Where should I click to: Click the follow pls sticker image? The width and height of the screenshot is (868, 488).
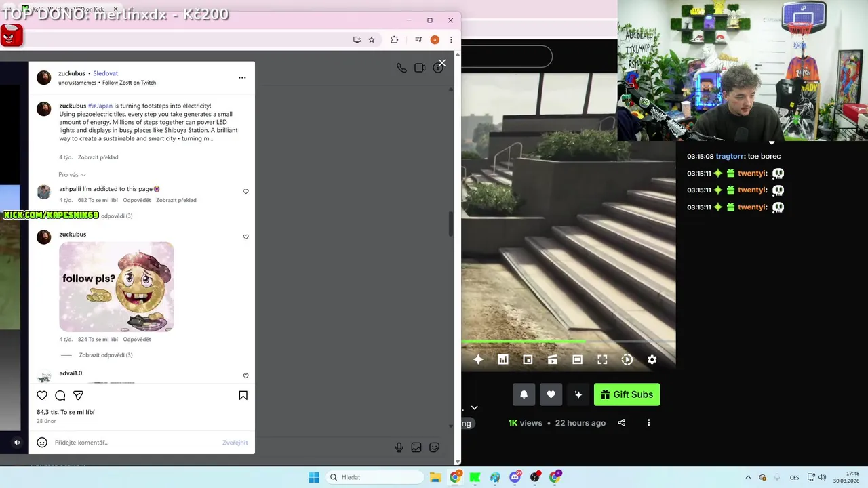click(x=117, y=287)
